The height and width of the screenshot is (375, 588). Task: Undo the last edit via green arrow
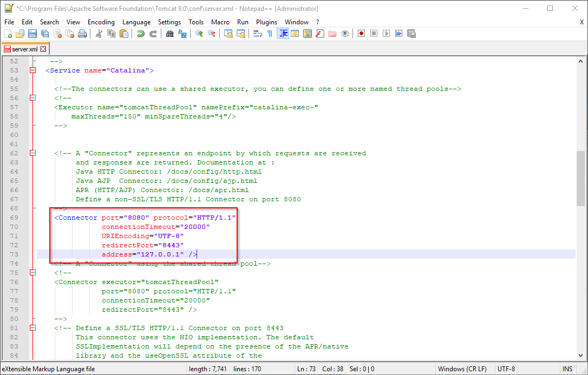click(141, 34)
